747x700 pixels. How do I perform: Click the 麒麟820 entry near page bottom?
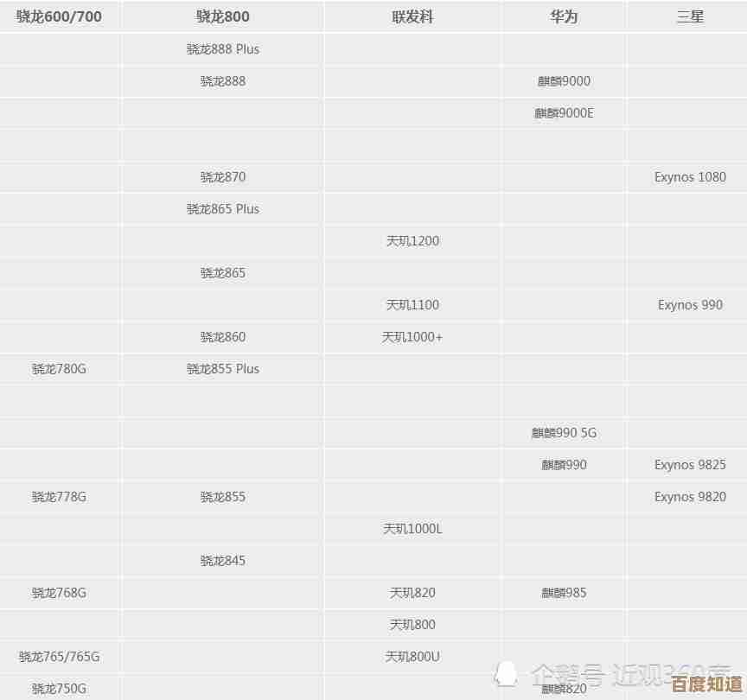(x=563, y=689)
